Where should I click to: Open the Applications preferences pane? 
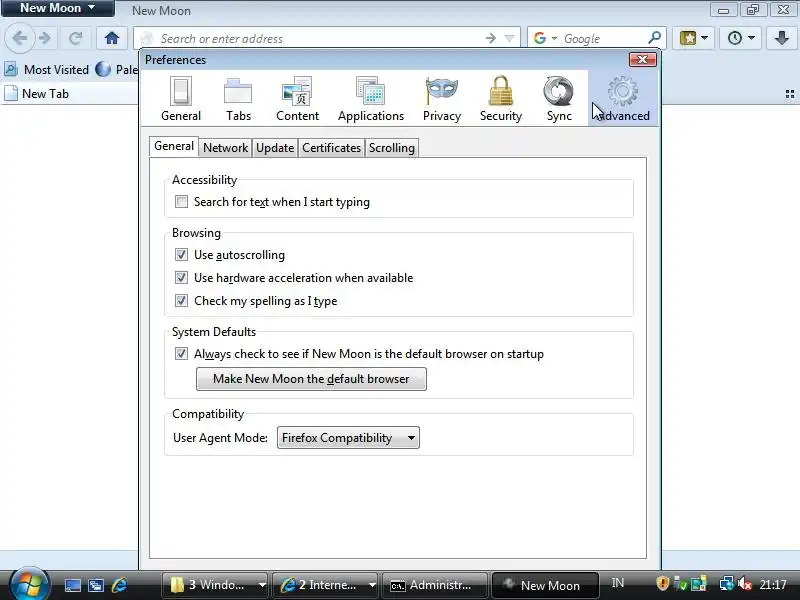click(371, 99)
